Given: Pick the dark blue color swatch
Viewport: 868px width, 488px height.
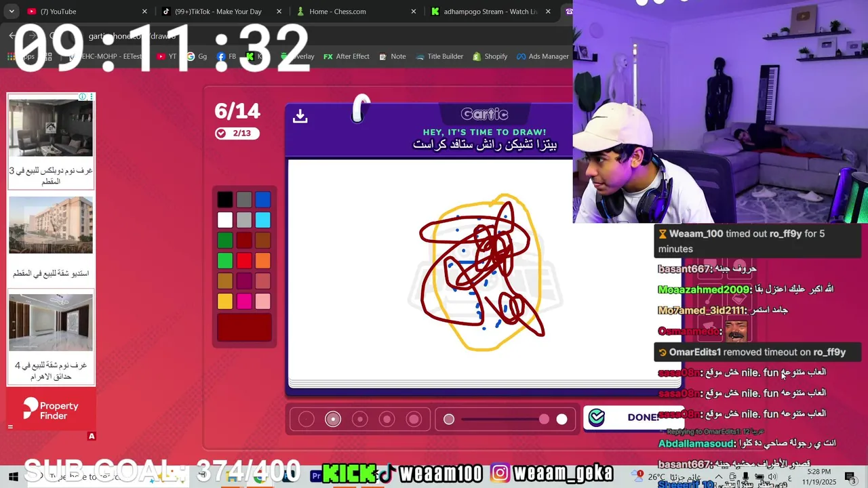Looking at the screenshot, I should coord(263,199).
